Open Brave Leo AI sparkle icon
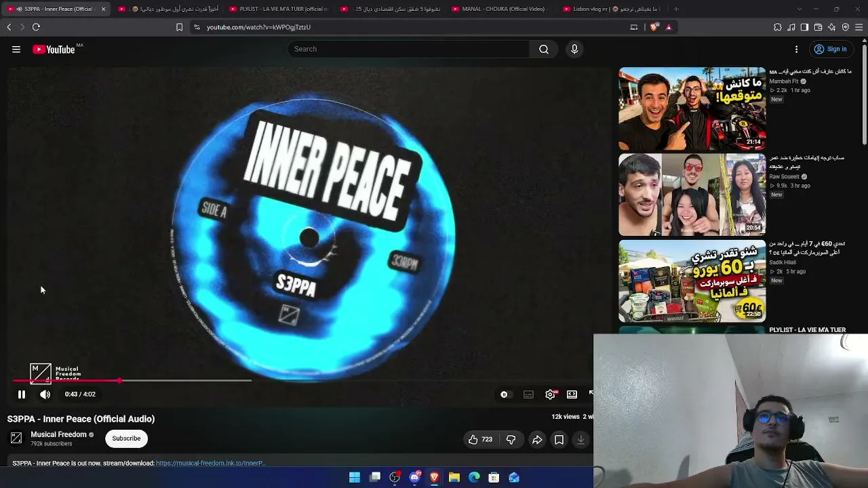868x488 pixels. (831, 27)
